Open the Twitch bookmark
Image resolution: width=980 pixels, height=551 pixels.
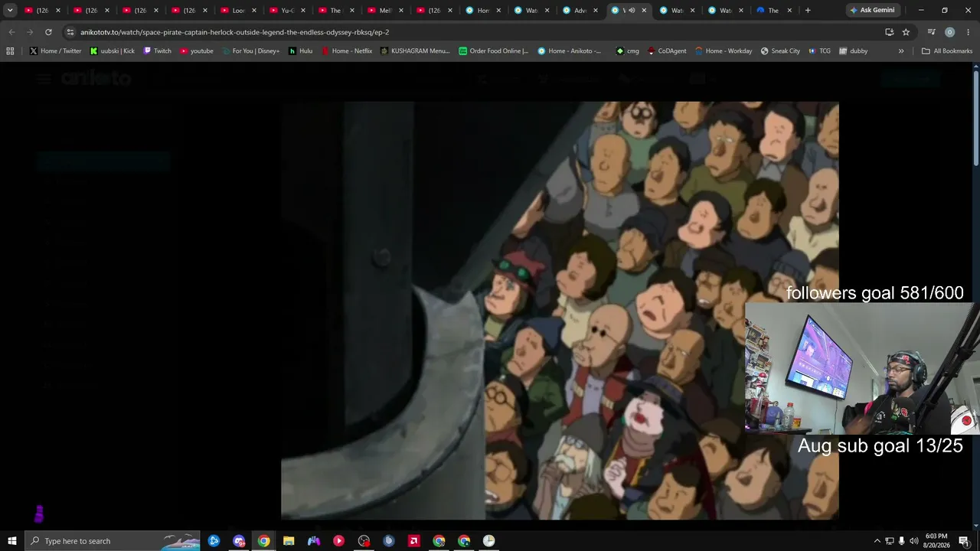point(157,51)
